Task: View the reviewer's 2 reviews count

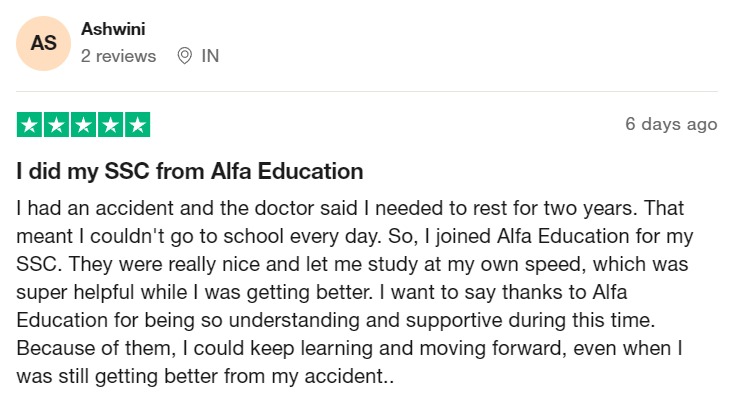Action: [118, 56]
